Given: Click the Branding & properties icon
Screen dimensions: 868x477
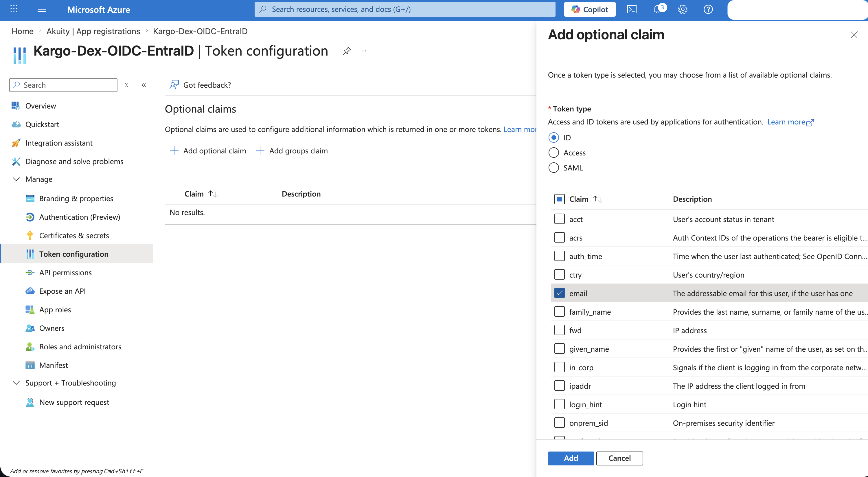Looking at the screenshot, I should tap(30, 199).
